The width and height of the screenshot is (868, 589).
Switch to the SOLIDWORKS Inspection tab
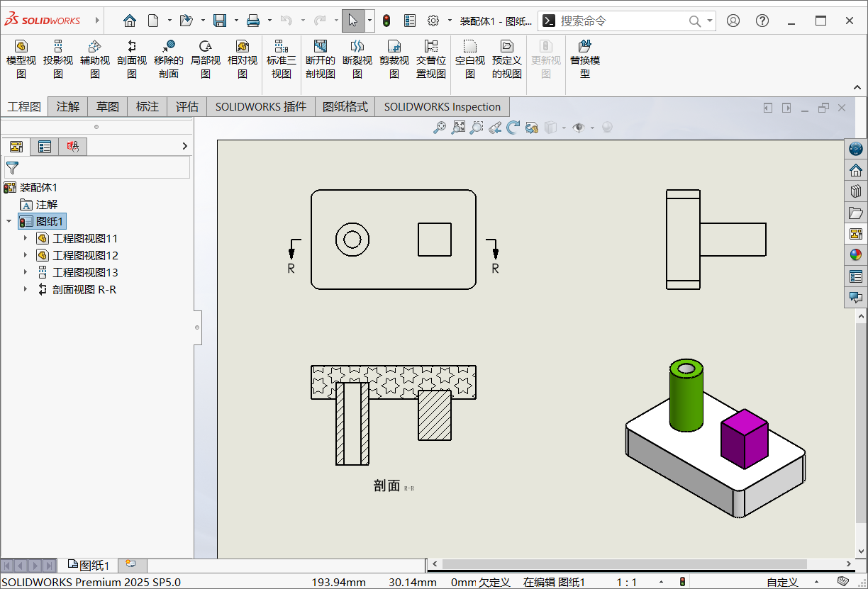(443, 107)
